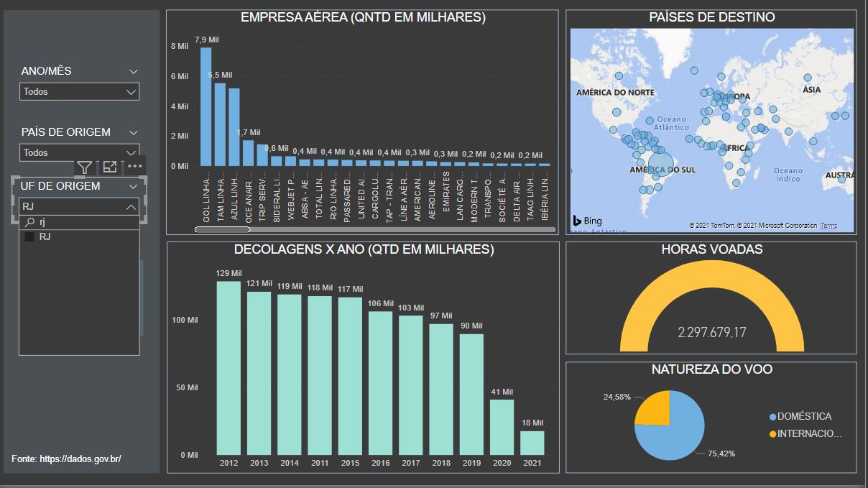Open the ANO/MÊS Todos dropdown

tap(79, 91)
